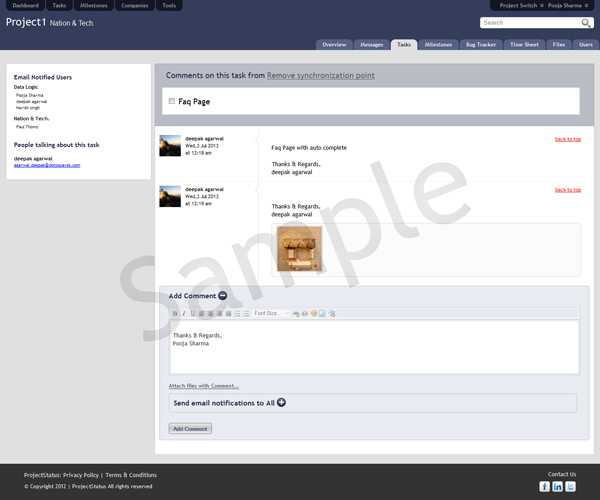Toggle bold formatting in comment editor
Image resolution: width=600 pixels, height=500 pixels.
coord(175,314)
